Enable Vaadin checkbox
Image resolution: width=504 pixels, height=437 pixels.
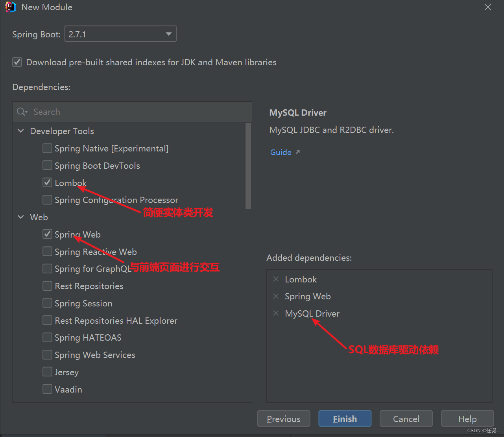(x=47, y=389)
